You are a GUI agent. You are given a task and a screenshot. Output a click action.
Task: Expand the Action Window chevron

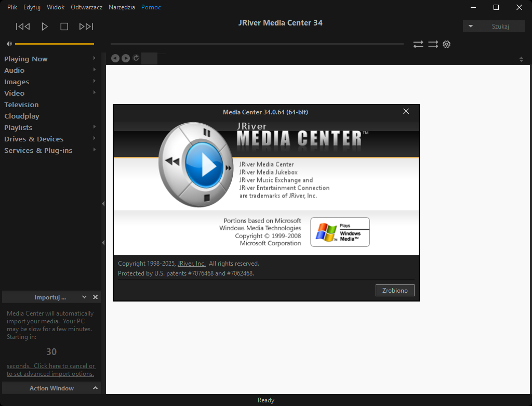click(x=96, y=388)
